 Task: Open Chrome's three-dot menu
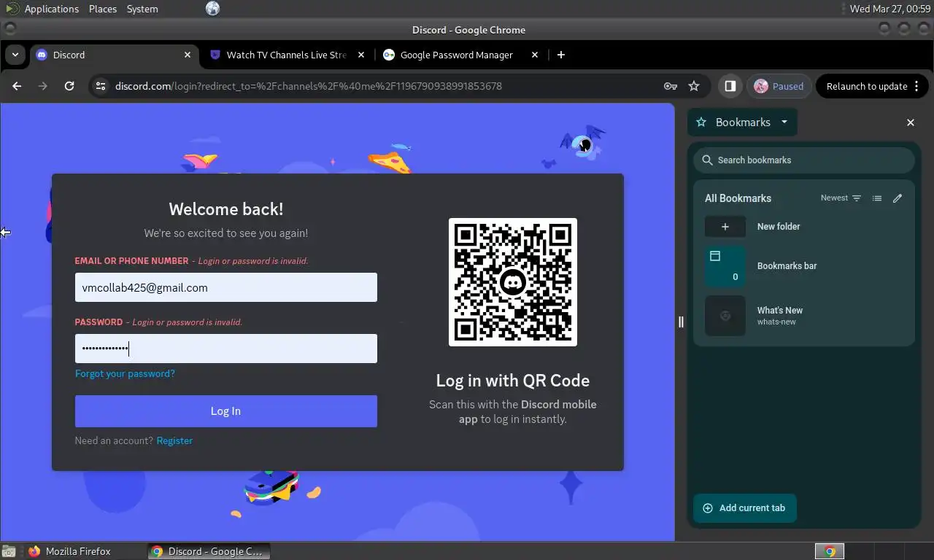(x=916, y=86)
